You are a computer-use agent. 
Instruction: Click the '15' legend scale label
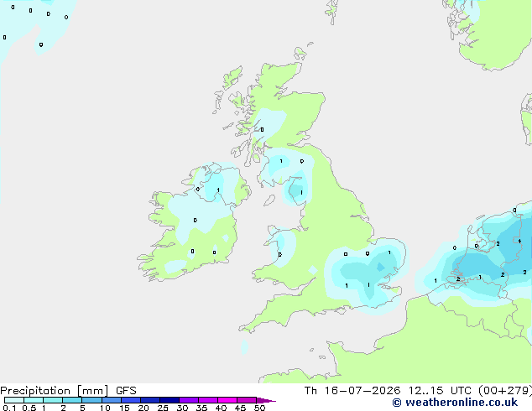click(124, 408)
